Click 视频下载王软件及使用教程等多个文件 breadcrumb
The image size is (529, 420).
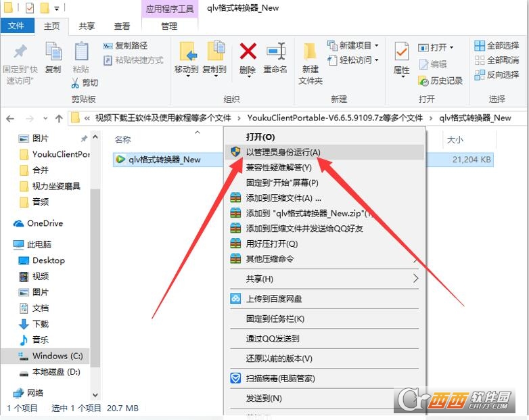tap(163, 118)
